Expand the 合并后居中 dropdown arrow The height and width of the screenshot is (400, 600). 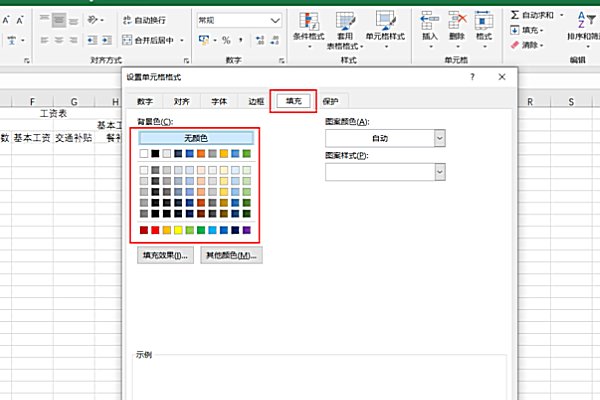coord(182,40)
